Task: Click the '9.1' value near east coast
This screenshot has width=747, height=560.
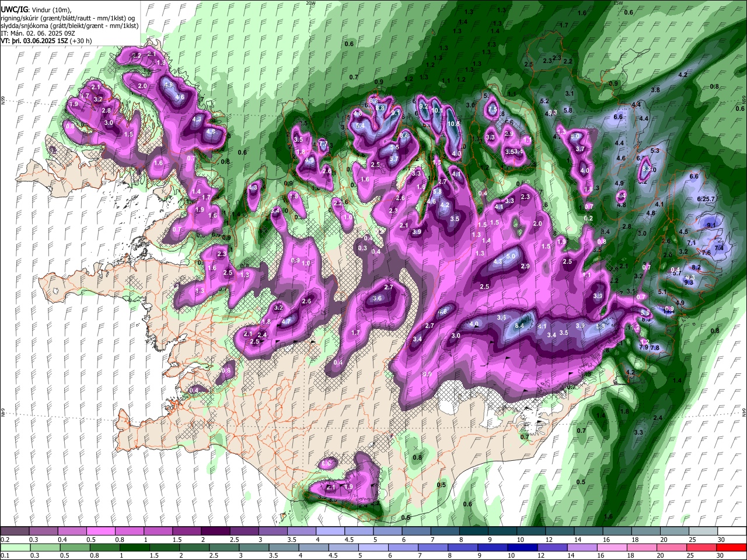Action: [x=711, y=225]
